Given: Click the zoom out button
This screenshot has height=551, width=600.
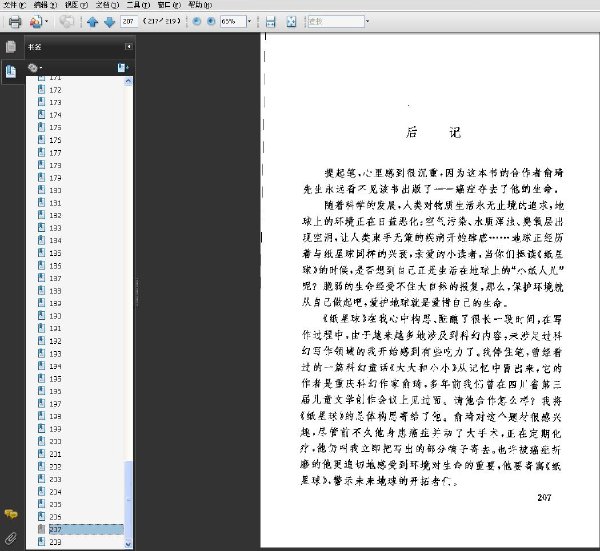Looking at the screenshot, I should [196, 21].
